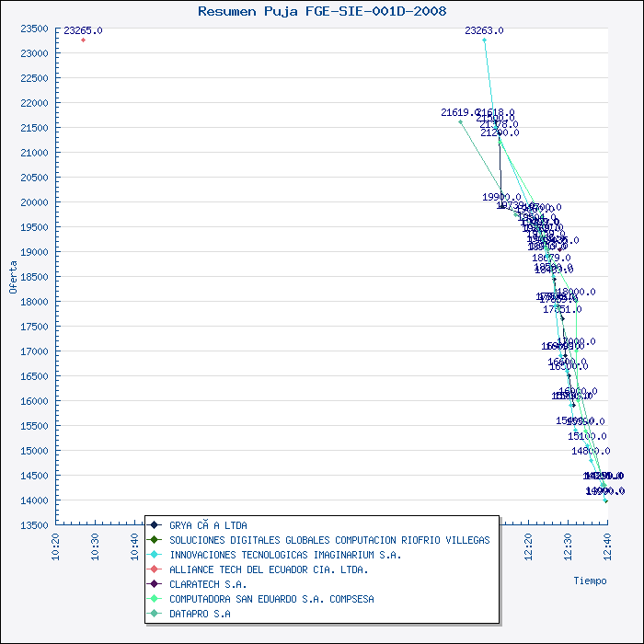Click the GRYA legend marker icon
This screenshot has width=644, height=644.
tap(156, 525)
